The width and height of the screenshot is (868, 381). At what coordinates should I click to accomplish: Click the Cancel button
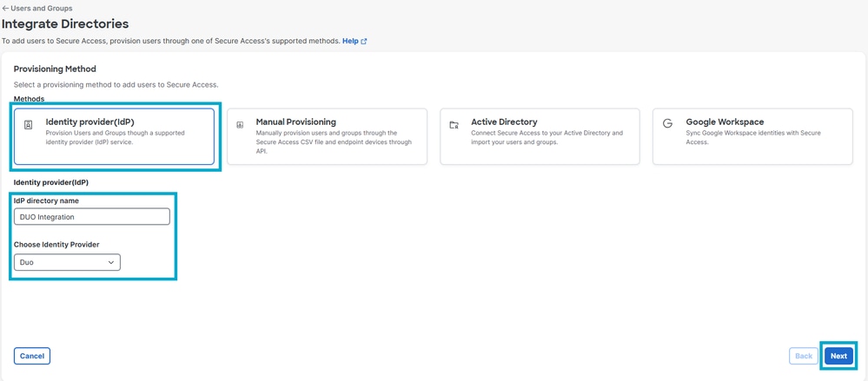(32, 356)
